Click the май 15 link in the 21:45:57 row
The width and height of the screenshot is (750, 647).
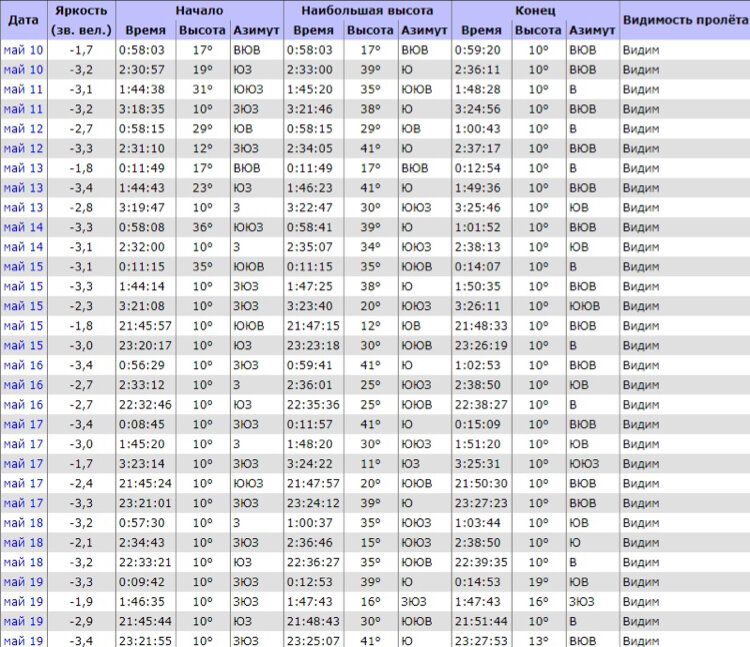tap(23, 326)
